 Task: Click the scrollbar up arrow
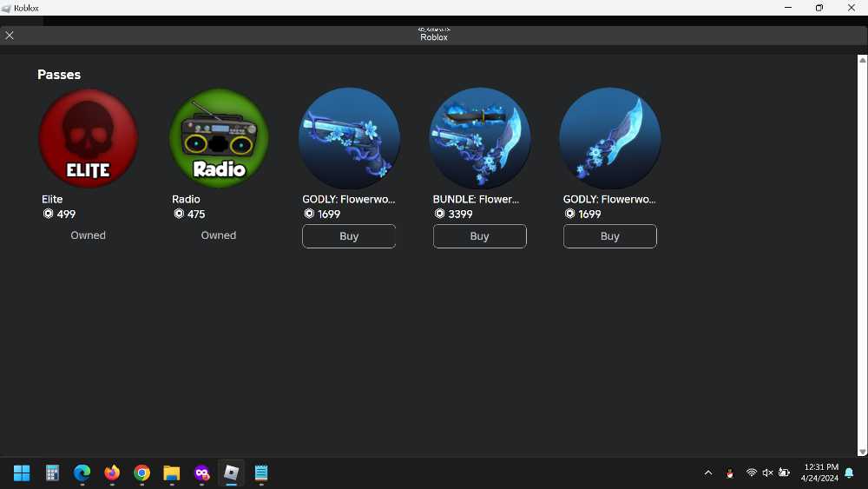pyautogui.click(x=863, y=60)
